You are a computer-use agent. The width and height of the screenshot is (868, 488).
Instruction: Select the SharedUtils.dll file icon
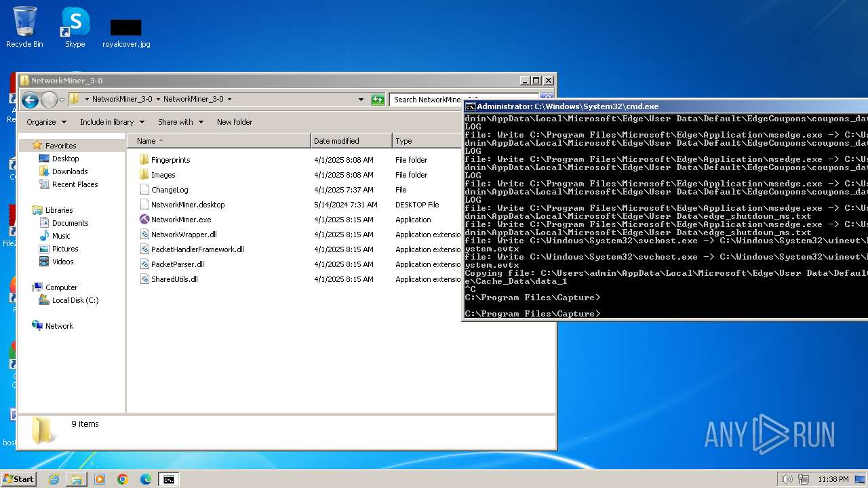144,279
